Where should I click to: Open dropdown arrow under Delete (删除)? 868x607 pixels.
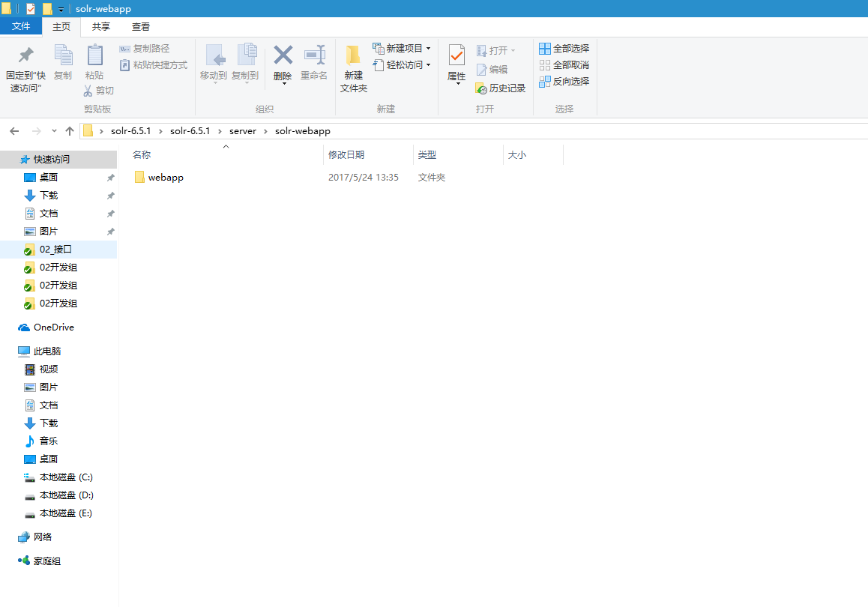tap(284, 84)
